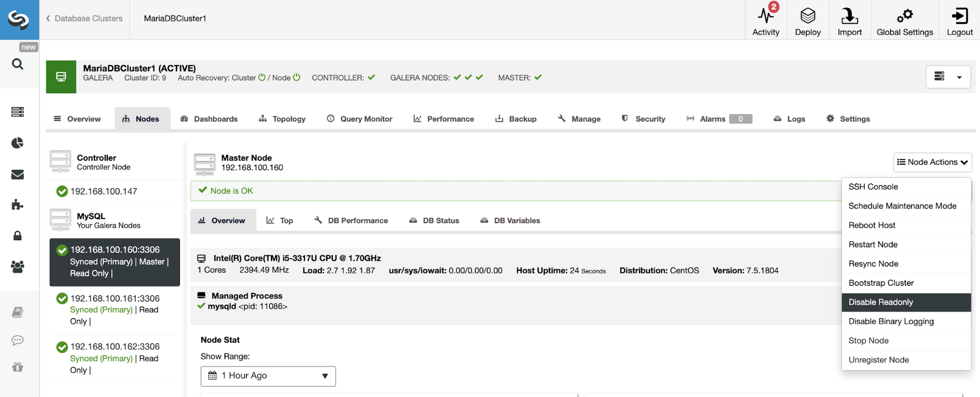Screen dimensions: 980x397
Task: Click the 'new' badge in sidebar
Action: pyautogui.click(x=28, y=47)
